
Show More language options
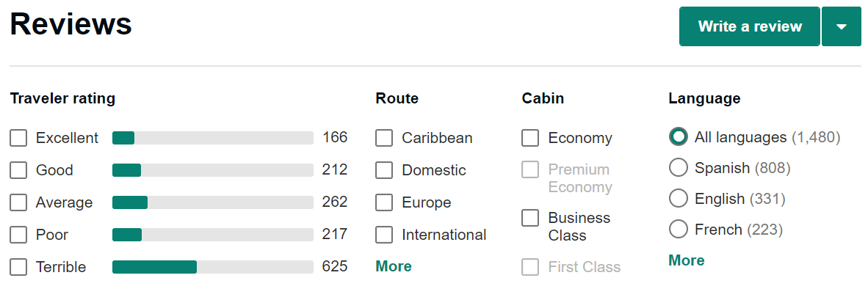pos(687,260)
